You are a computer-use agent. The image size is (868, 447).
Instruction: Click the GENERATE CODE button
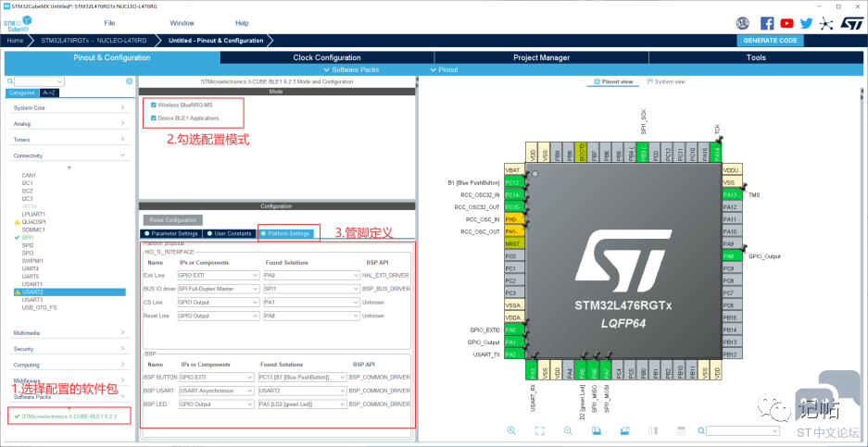click(x=770, y=41)
